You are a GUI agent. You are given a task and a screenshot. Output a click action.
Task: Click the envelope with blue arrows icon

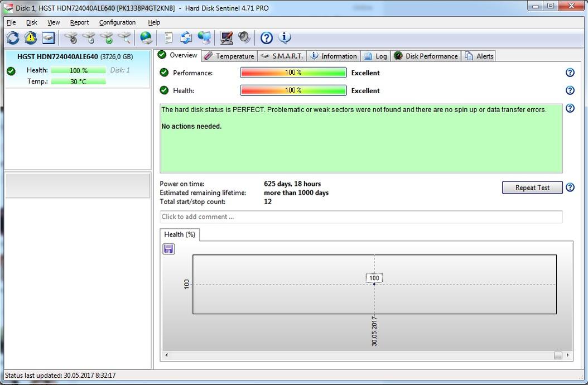coord(186,37)
